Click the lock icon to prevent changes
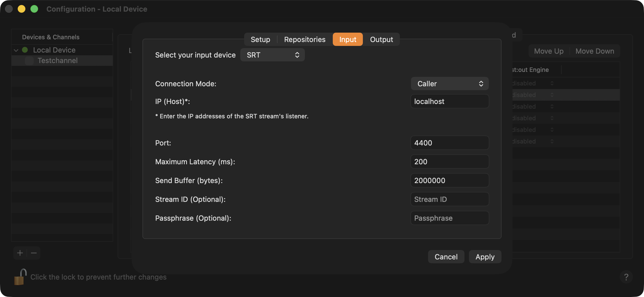This screenshot has height=297, width=644. point(20,277)
